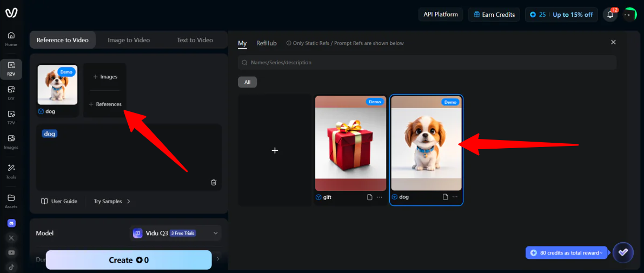Viewport: 644px width, 273px height.
Task: Click Up to 15% off offer
Action: coord(573,15)
